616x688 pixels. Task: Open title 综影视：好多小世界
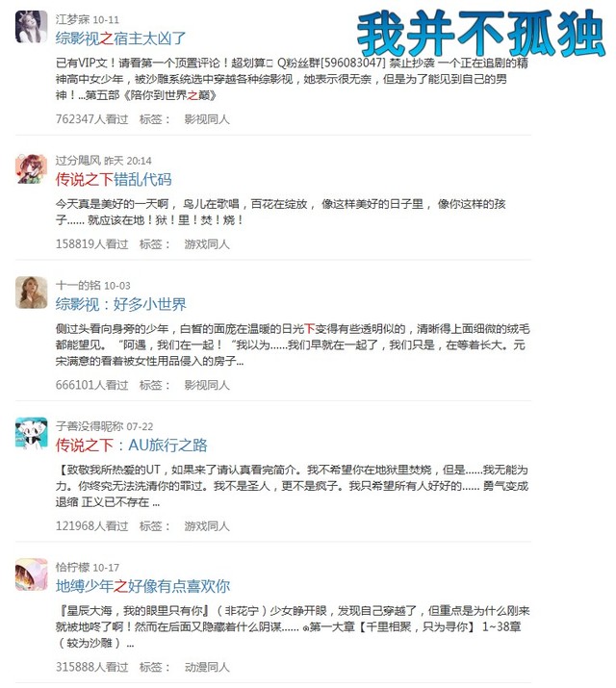pos(120,304)
